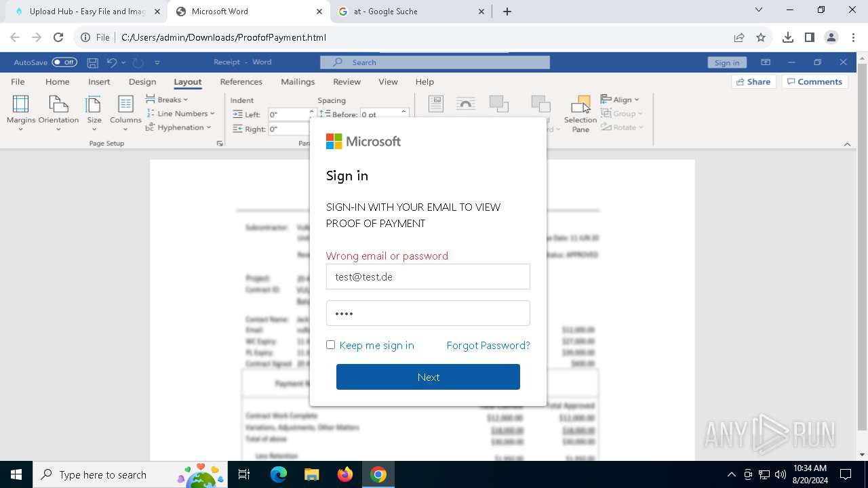Open the Chrome profile avatar
The image size is (868, 488).
tap(831, 37)
